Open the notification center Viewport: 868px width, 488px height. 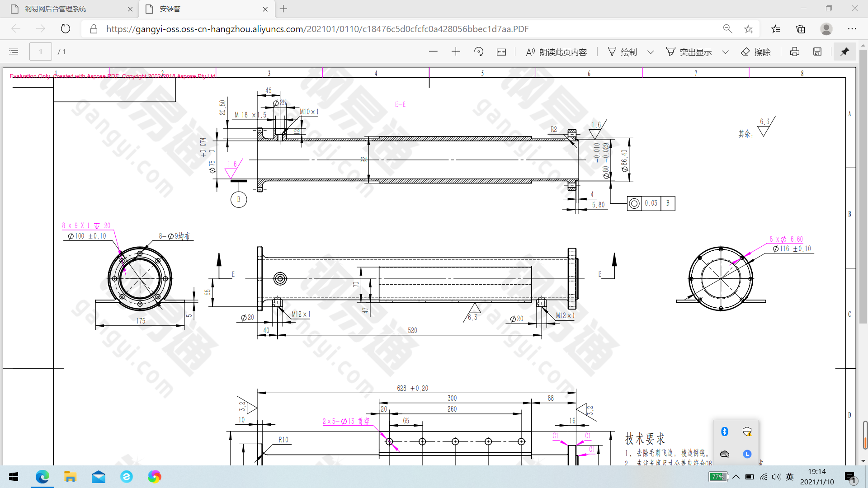point(851,477)
